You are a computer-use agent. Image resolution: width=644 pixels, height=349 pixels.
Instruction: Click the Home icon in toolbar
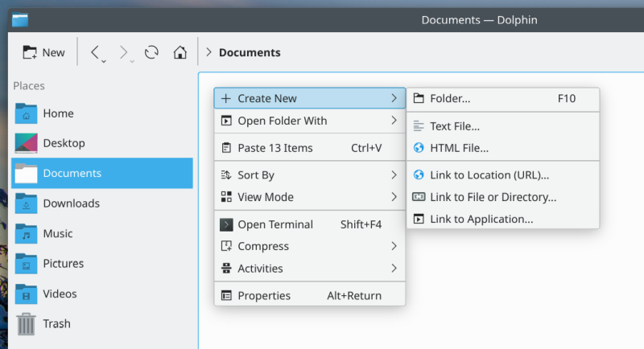[180, 52]
